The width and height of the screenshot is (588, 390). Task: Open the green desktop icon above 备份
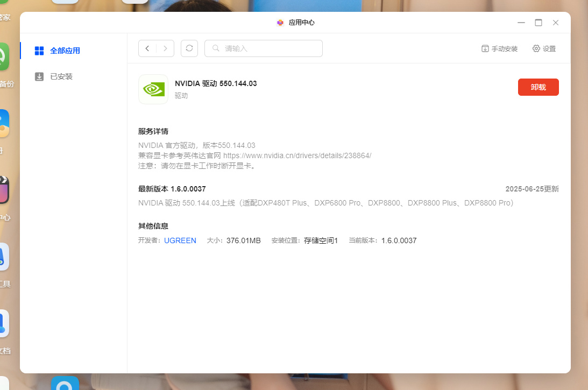[x=4, y=56]
